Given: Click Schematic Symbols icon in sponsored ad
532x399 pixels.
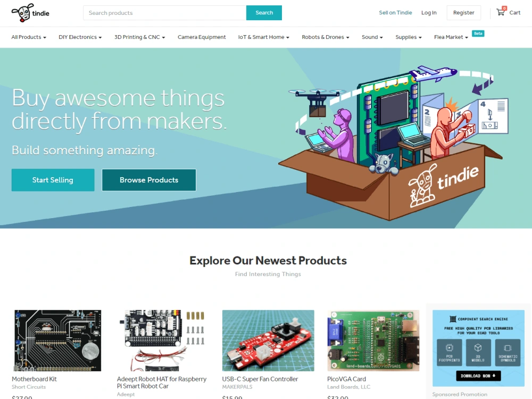Looking at the screenshot, I should point(508,352).
